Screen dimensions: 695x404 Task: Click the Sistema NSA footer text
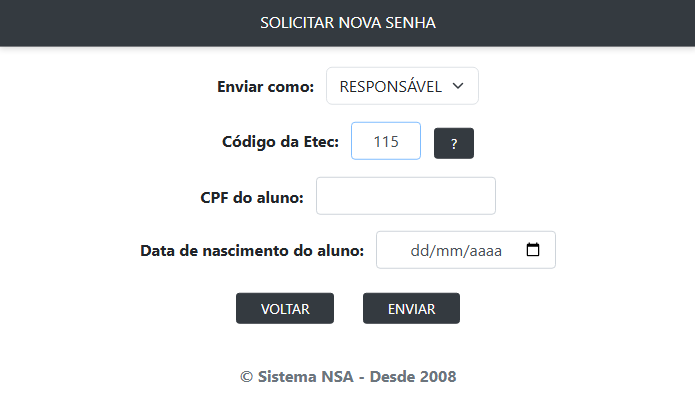(x=348, y=377)
